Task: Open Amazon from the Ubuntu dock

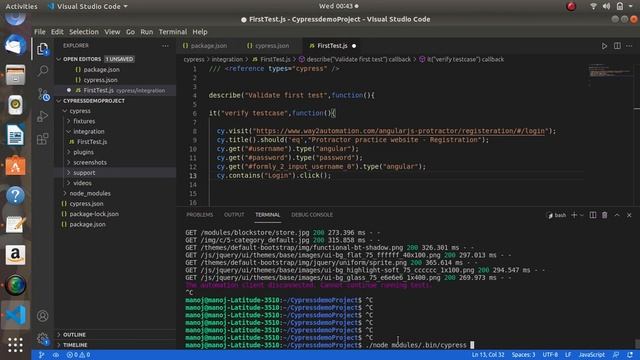Action: [16, 255]
